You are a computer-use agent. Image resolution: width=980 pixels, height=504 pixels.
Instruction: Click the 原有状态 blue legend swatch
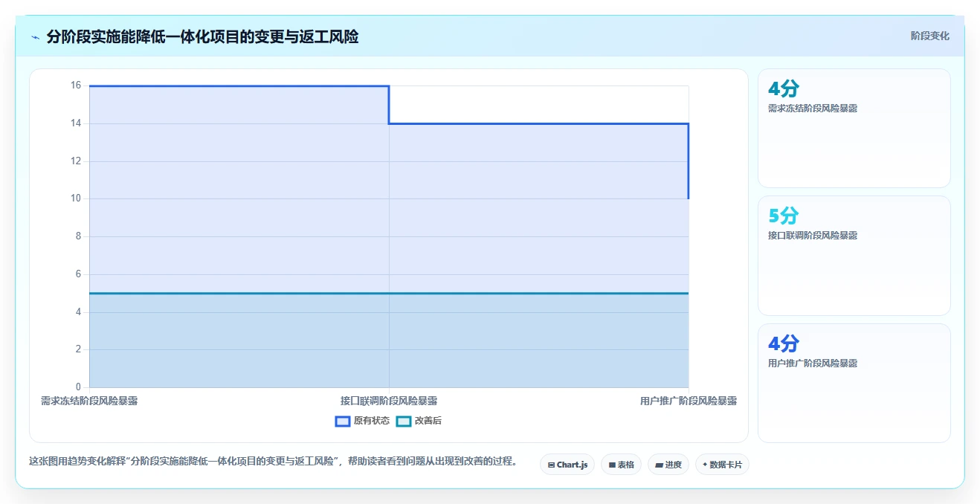click(343, 421)
